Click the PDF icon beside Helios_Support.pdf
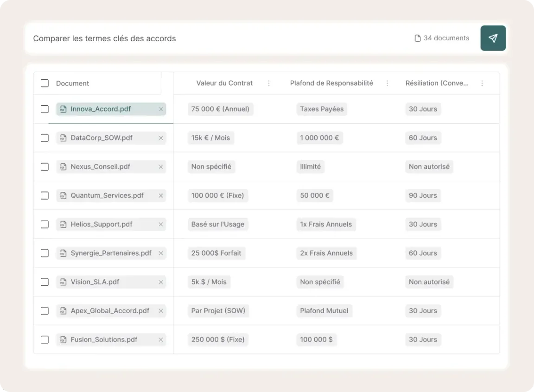 tap(64, 224)
